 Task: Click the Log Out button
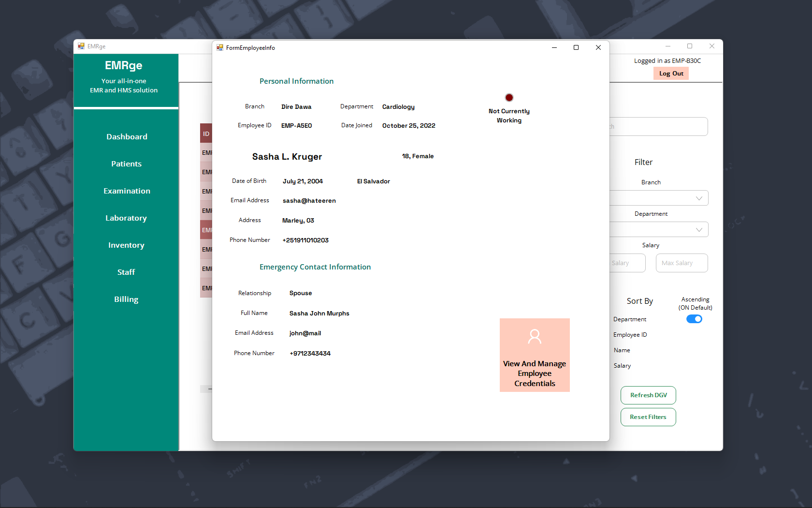[x=671, y=73]
